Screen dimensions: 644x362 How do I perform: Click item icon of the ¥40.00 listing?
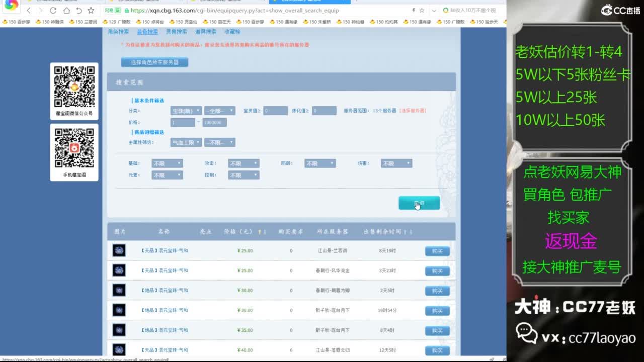click(x=119, y=350)
